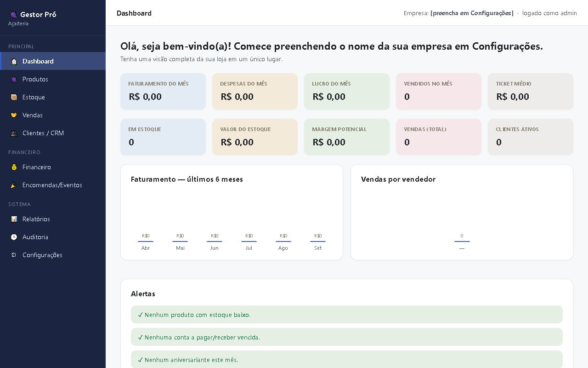This screenshot has width=588, height=368.
Task: Click the Clientes / CRM people icon
Action: [x=14, y=133]
